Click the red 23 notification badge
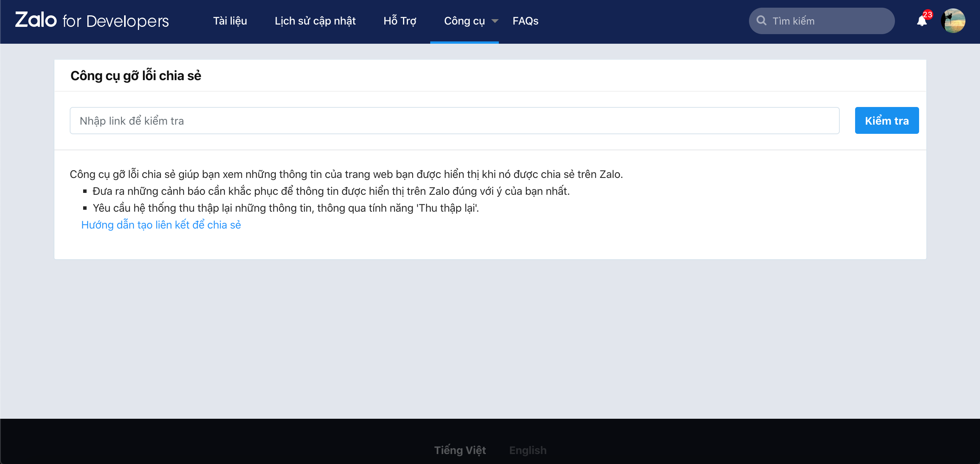Viewport: 980px width, 464px height. [x=928, y=15]
